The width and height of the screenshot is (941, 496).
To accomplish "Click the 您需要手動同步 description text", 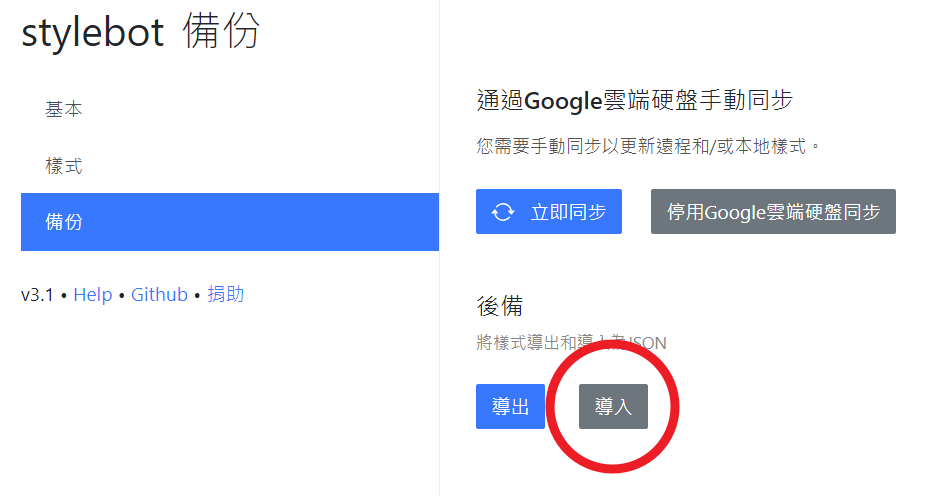I will click(648, 146).
